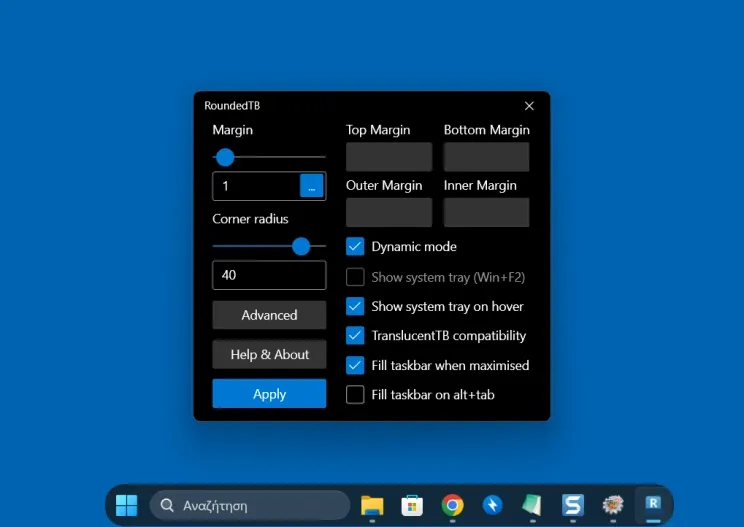744x527 pixels.
Task: Open Help & About
Action: (x=269, y=354)
